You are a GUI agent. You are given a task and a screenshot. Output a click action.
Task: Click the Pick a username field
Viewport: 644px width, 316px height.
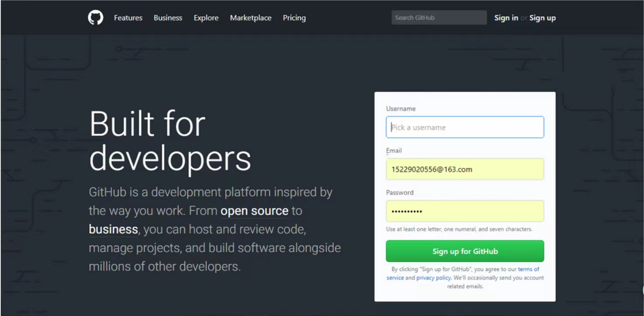point(465,127)
